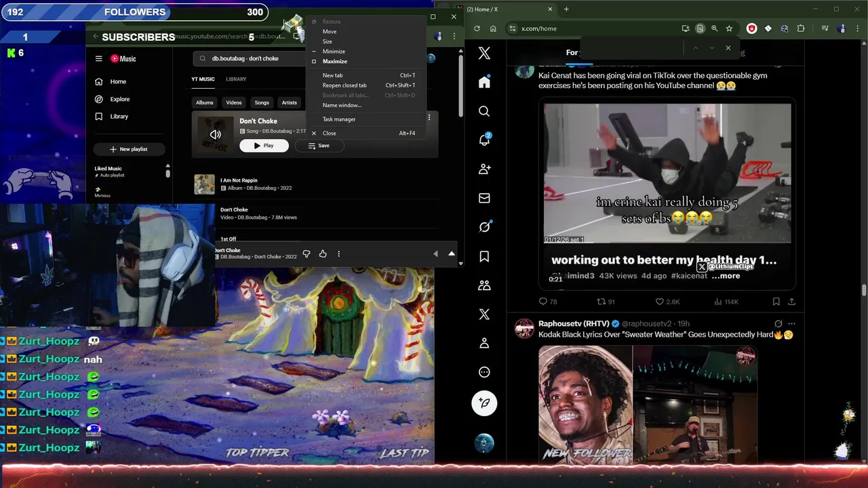Go to next find-bar match
This screenshot has height=488, width=868.
click(x=711, y=48)
